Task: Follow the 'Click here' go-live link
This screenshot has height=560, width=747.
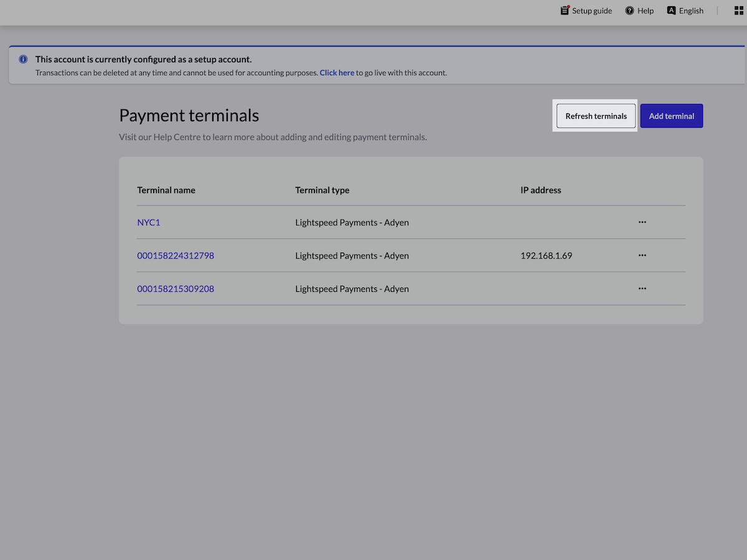Action: pyautogui.click(x=337, y=73)
